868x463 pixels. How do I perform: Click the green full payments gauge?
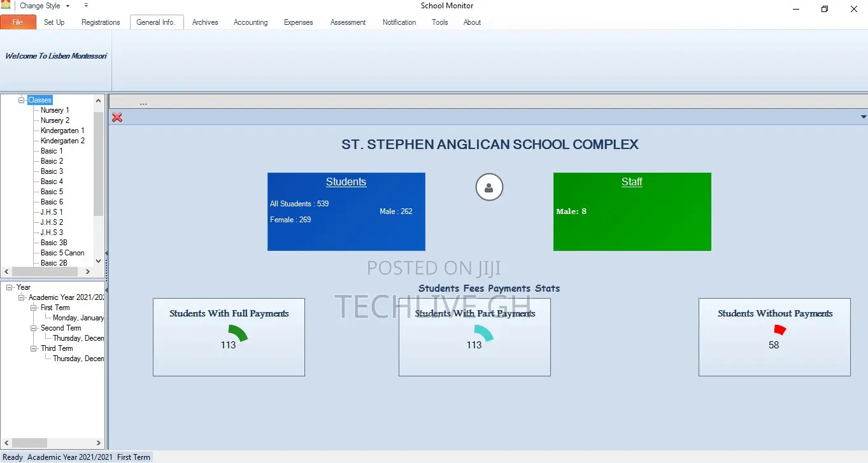tap(238, 332)
